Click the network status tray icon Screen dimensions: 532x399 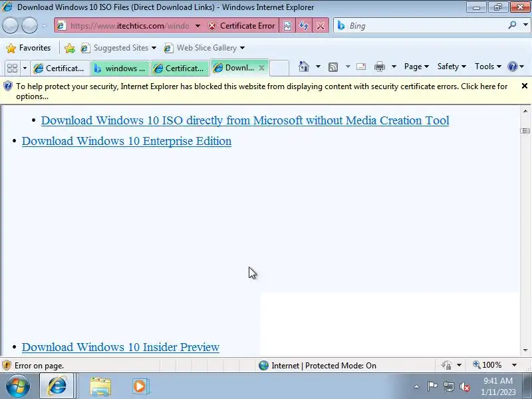pos(448,386)
